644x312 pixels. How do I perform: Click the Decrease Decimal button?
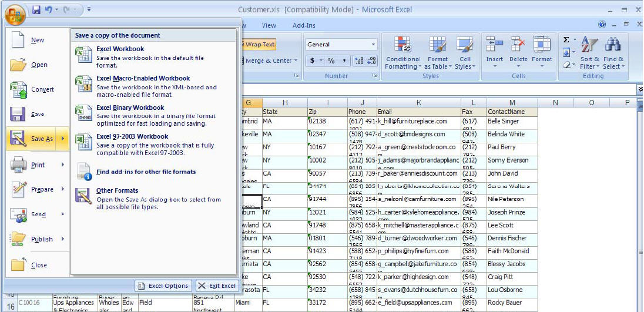click(x=371, y=61)
